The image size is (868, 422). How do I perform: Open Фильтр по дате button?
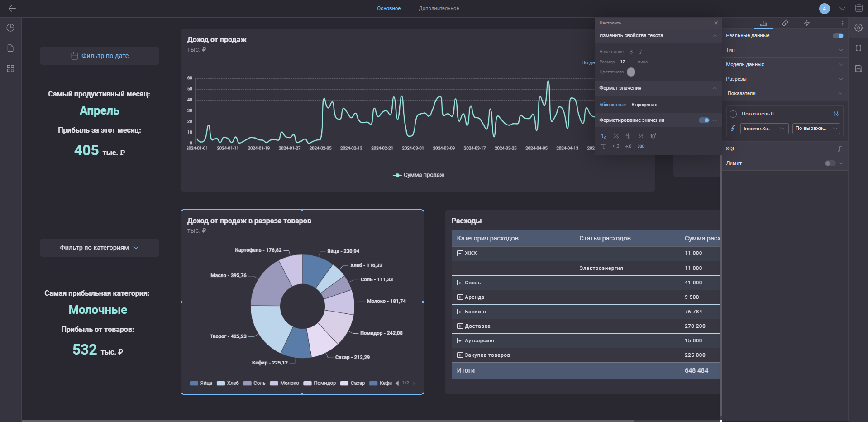pos(100,56)
